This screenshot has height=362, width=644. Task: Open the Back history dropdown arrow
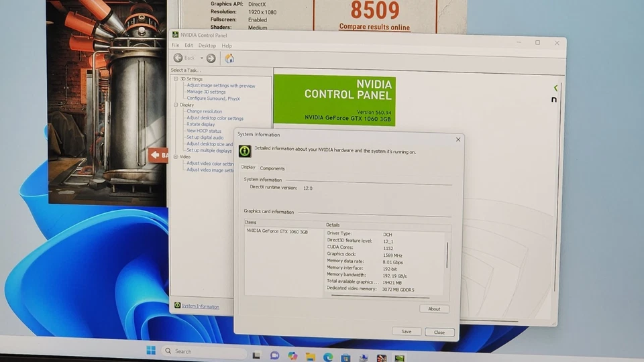[202, 58]
